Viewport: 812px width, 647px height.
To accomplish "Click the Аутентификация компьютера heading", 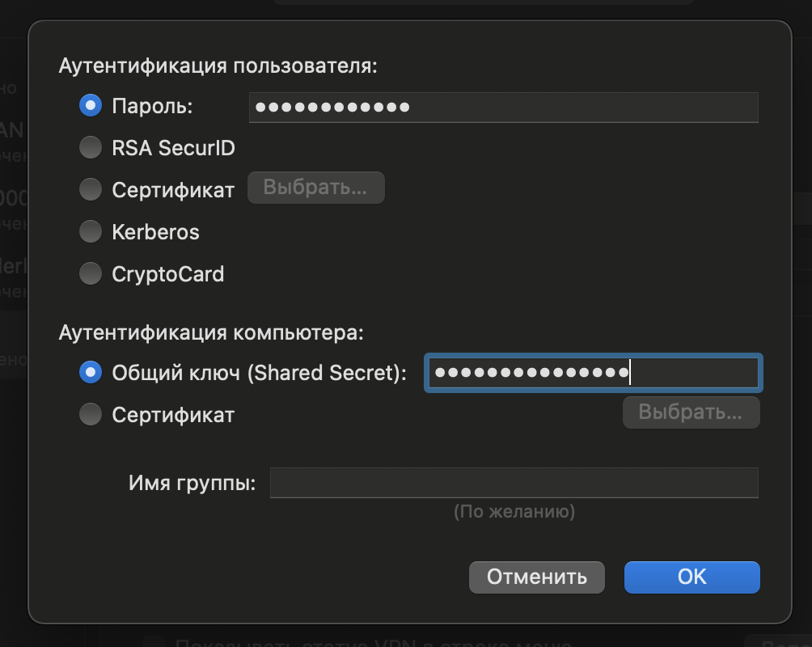I will (x=212, y=332).
